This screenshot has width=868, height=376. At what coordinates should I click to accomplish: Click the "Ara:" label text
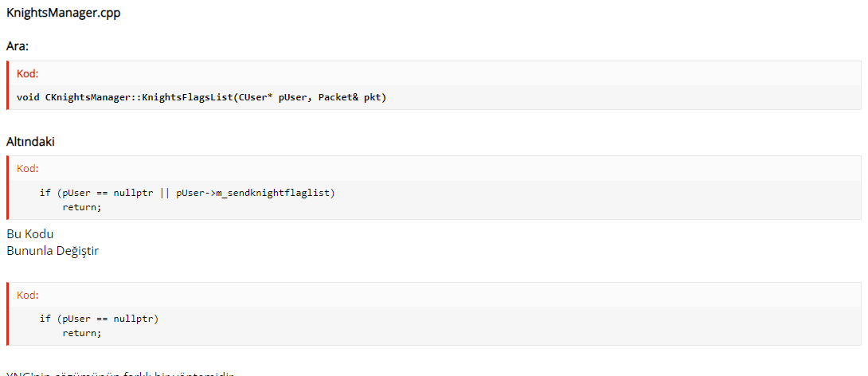tap(18, 46)
